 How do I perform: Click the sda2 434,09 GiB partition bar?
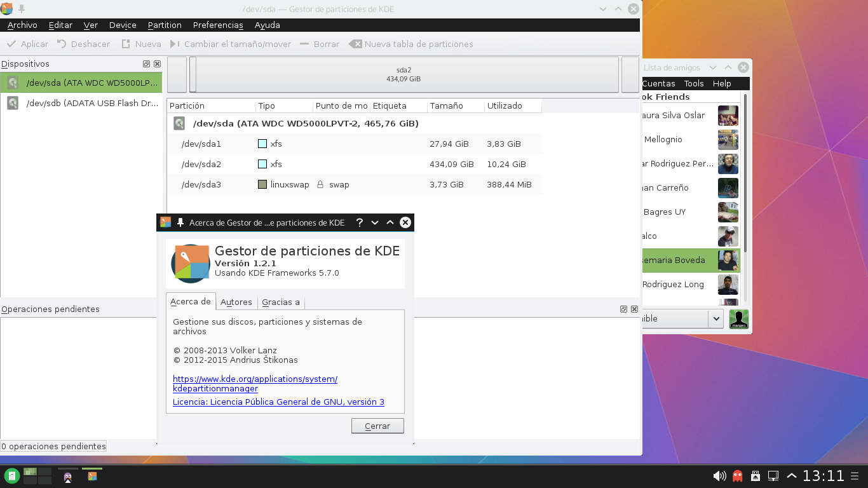(x=403, y=74)
